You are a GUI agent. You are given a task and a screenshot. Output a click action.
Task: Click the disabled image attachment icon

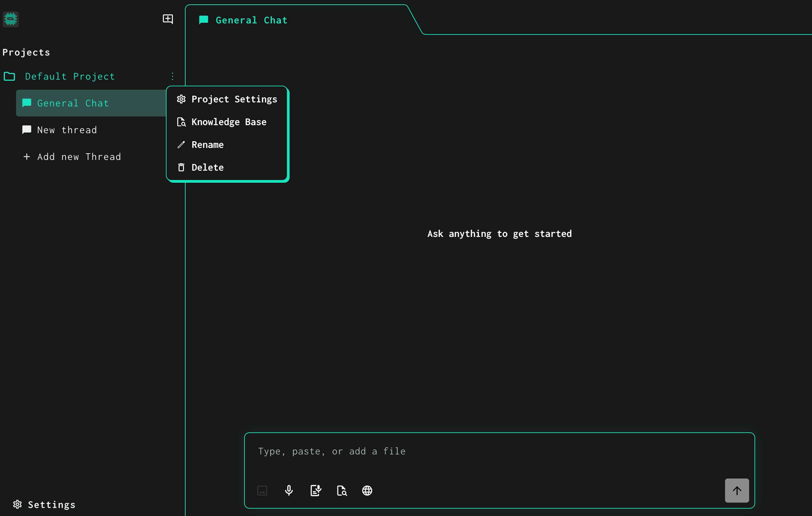[x=262, y=490]
